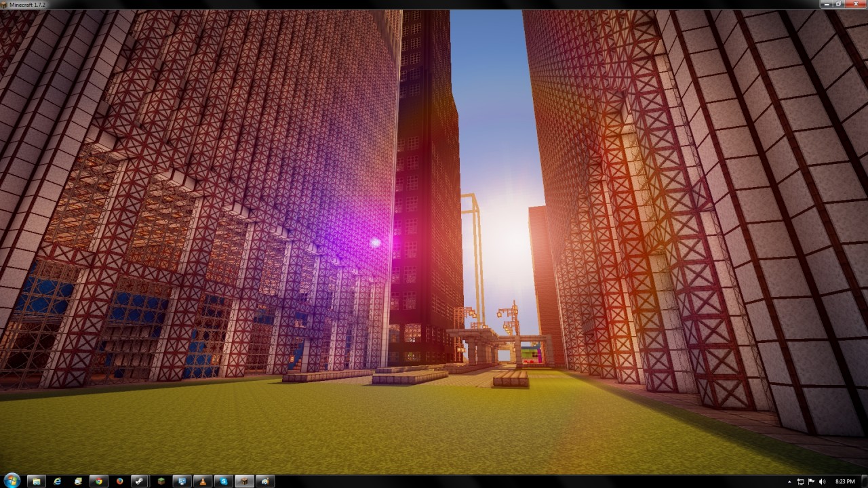The height and width of the screenshot is (488, 868).
Task: Open the network status tray icon
Action: click(x=800, y=481)
